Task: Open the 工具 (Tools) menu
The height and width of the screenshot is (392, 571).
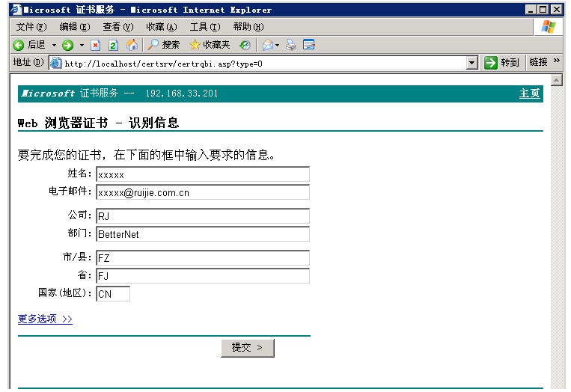Action: click(204, 27)
